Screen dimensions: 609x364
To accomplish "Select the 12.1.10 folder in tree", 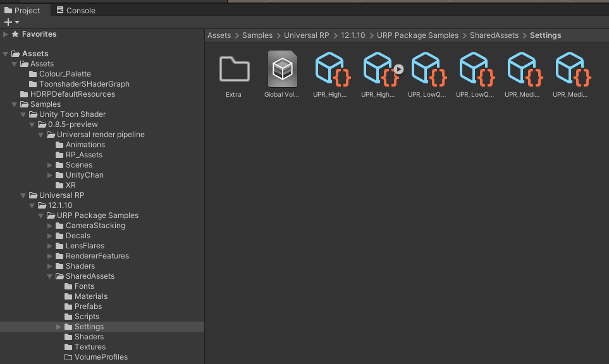I will click(x=56, y=205).
